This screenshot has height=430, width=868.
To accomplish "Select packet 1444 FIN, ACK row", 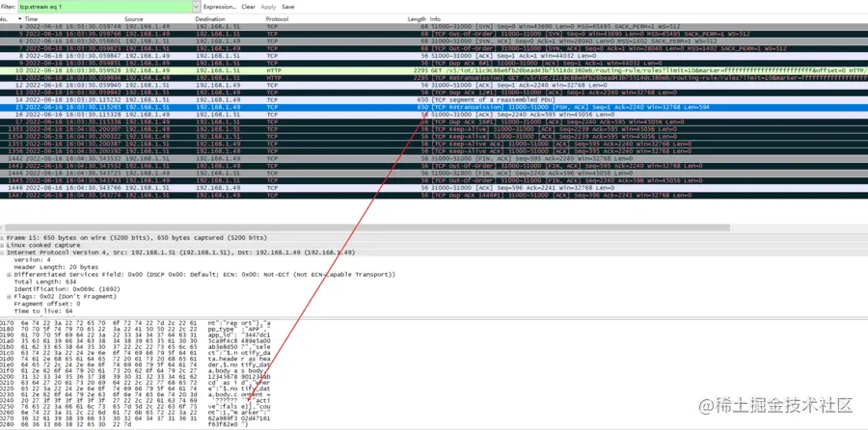I will tap(434, 174).
